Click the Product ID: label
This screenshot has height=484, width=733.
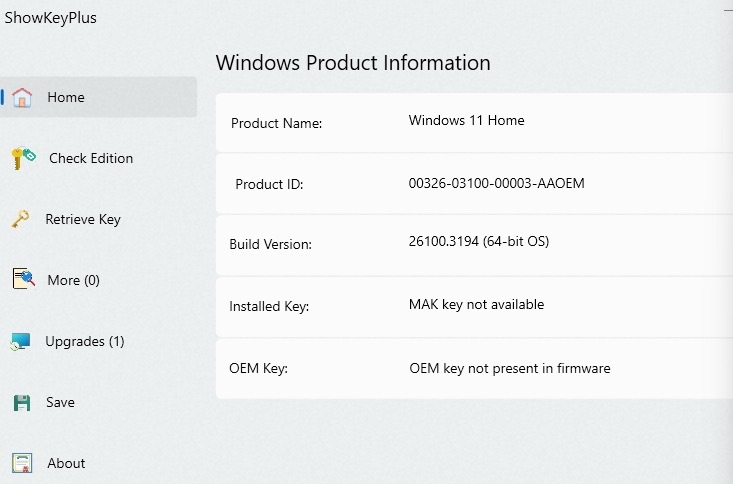269,184
